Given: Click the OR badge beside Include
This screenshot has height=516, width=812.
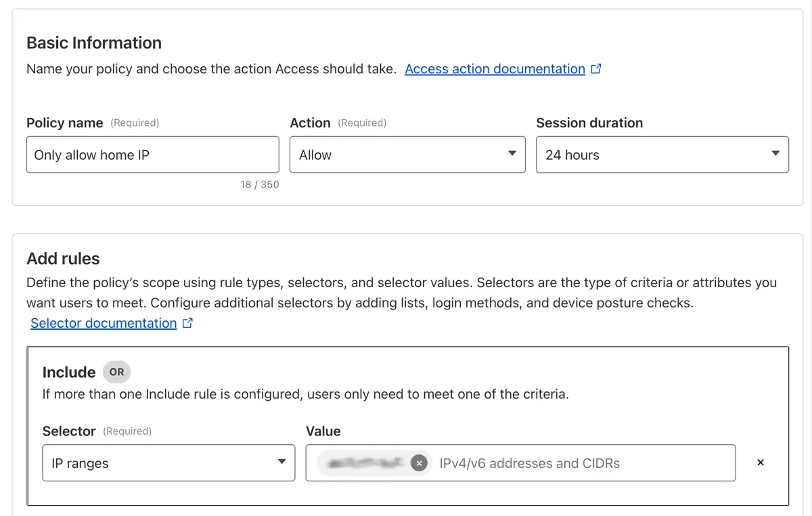Looking at the screenshot, I should coord(116,372).
